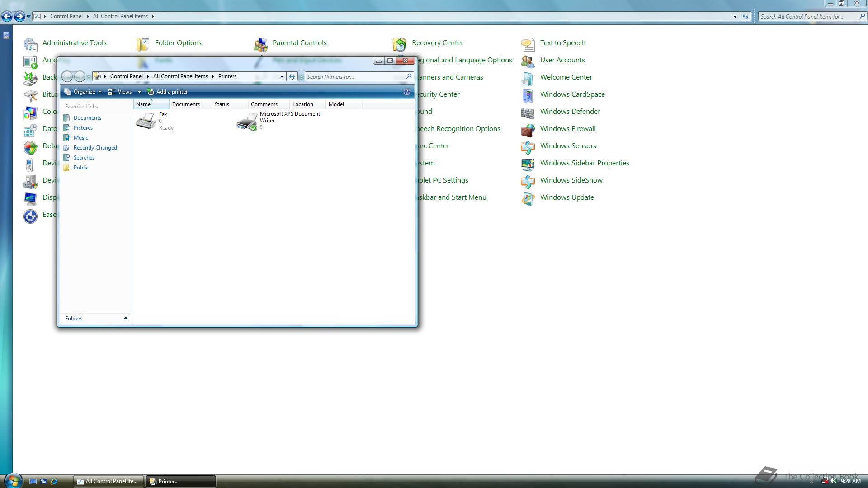Open recent pages dropdown in Control Panel window

point(28,17)
